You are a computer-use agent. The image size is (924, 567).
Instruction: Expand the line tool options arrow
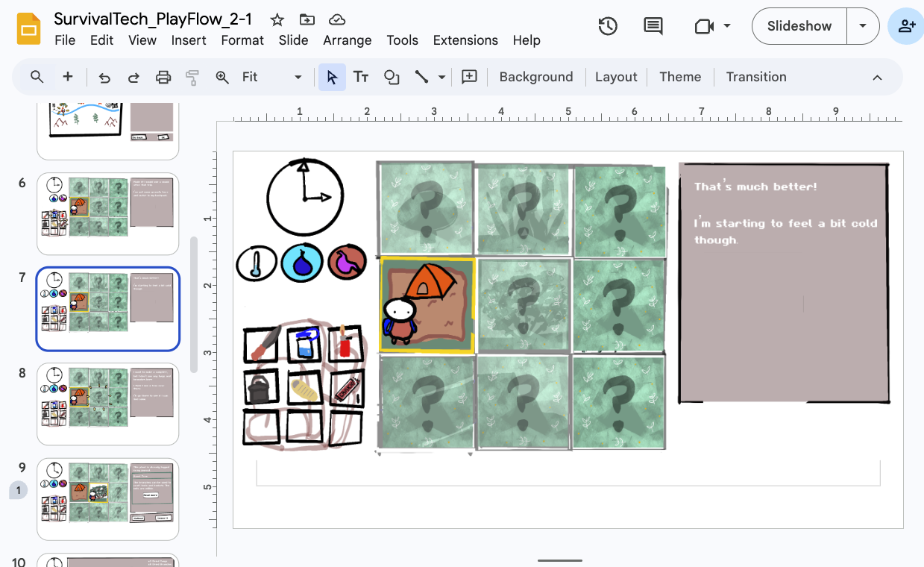pyautogui.click(x=441, y=77)
